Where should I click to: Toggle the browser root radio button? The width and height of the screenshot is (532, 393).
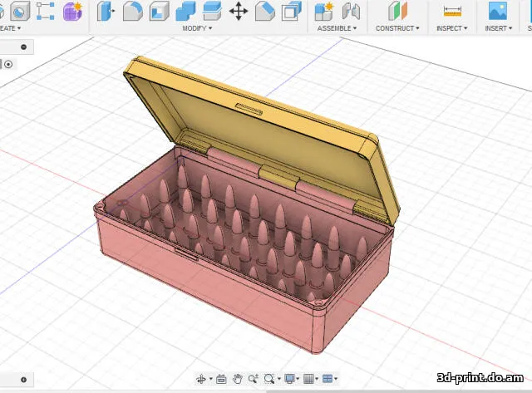click(8, 64)
